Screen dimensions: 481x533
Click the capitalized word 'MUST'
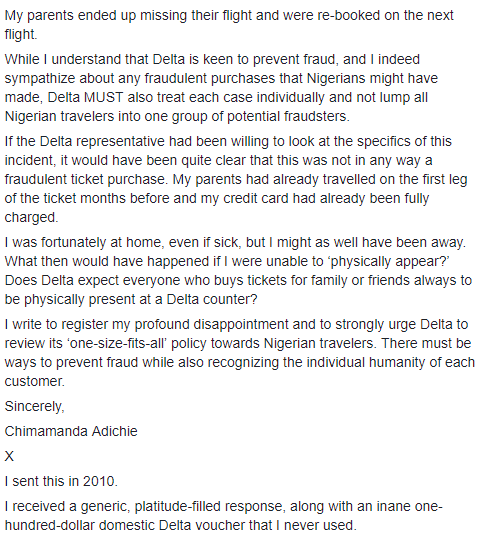(x=103, y=98)
